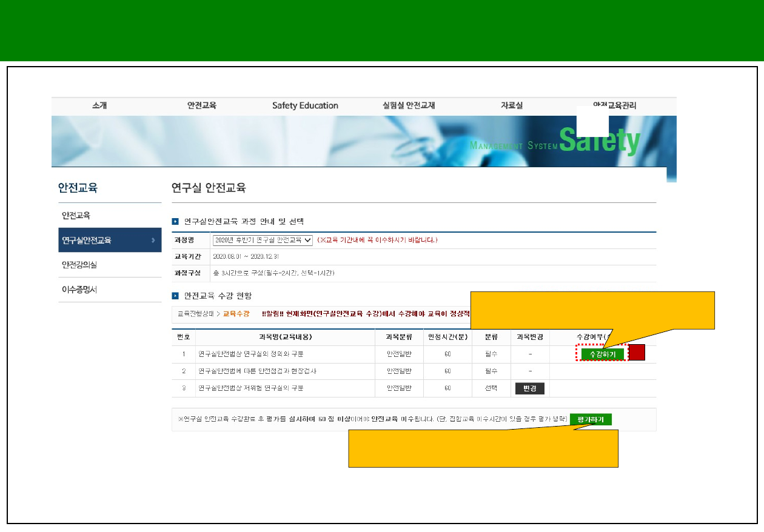Open the Safety Education top menu item
764x532 pixels.
pos(305,105)
